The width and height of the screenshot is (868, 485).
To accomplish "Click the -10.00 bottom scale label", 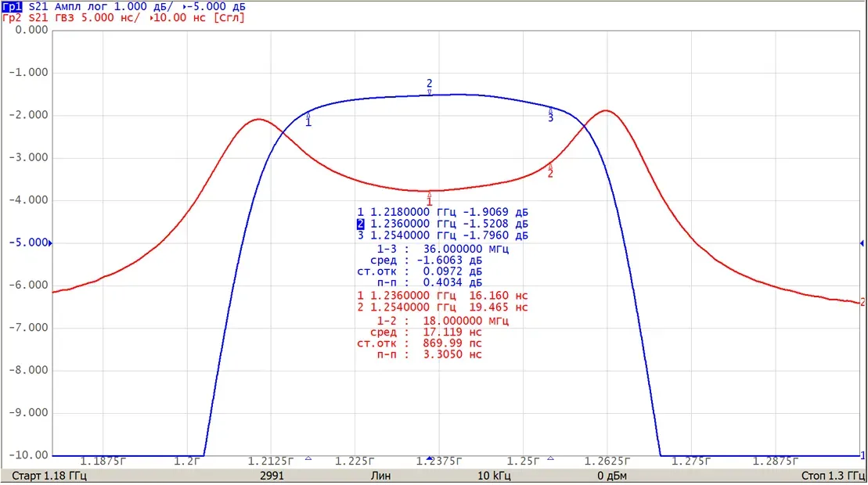I will [x=29, y=455].
